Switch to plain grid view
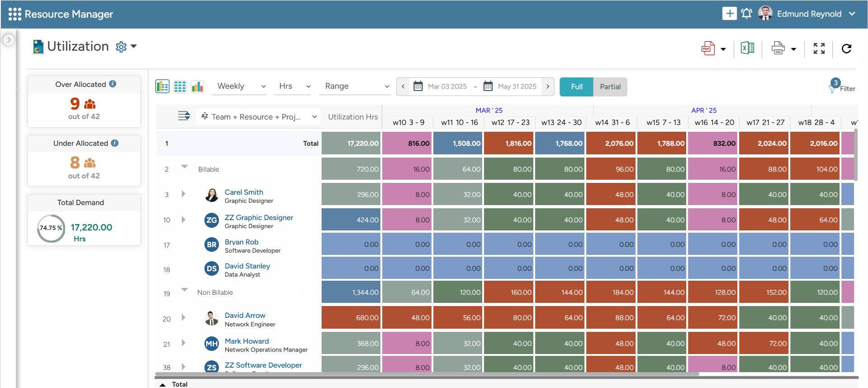 coord(180,86)
